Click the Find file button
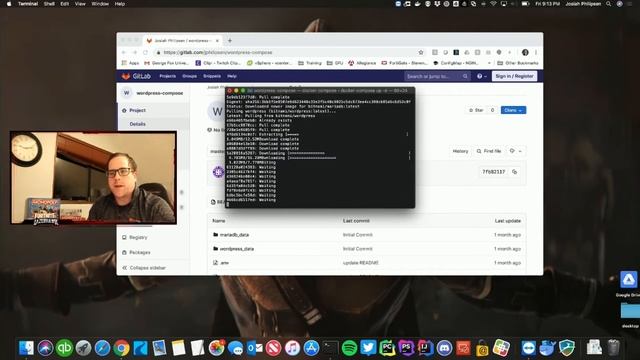The height and width of the screenshot is (360, 640). coord(489,151)
